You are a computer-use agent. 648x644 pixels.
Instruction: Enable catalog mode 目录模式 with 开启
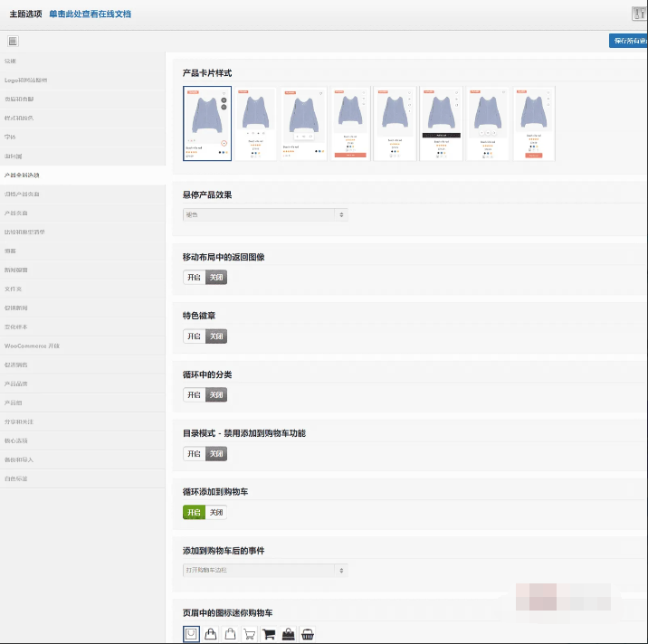click(x=194, y=453)
